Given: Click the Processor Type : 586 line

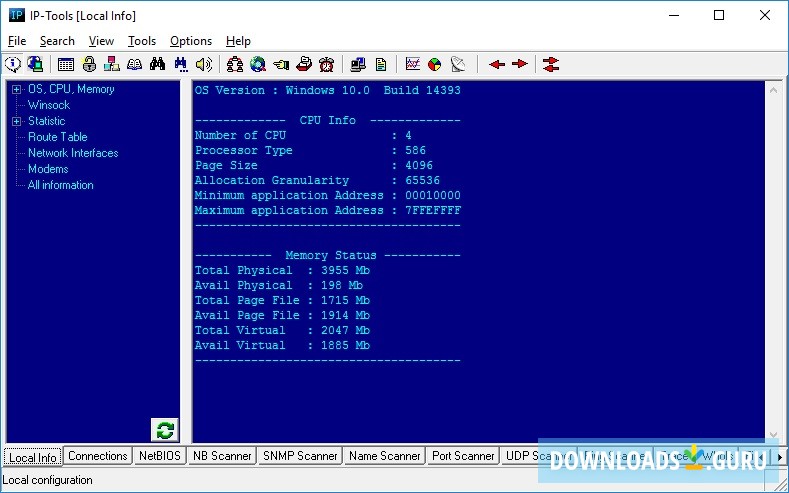Looking at the screenshot, I should [310, 150].
